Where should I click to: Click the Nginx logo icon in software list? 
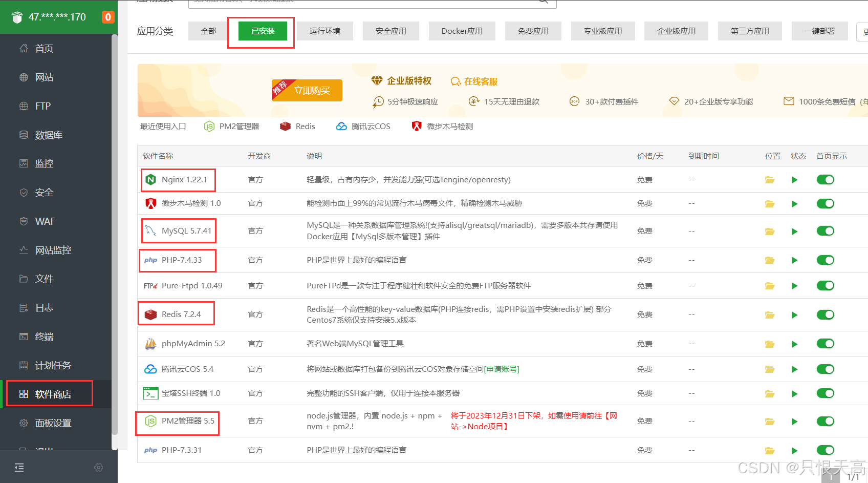point(150,180)
